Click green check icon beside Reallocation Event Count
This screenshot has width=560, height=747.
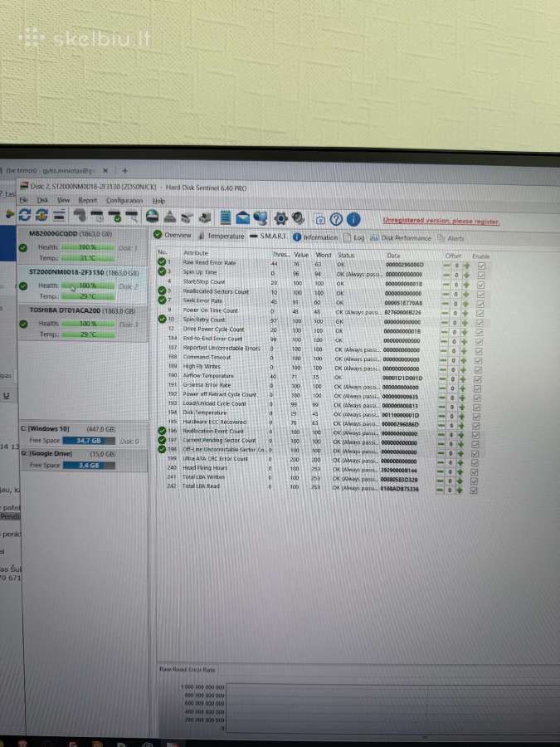pyautogui.click(x=162, y=431)
